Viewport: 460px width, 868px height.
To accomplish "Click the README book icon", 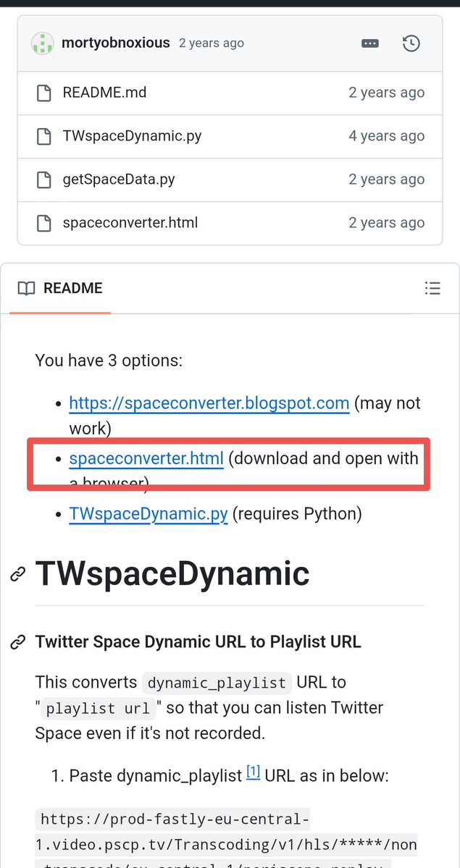I will coord(26,288).
